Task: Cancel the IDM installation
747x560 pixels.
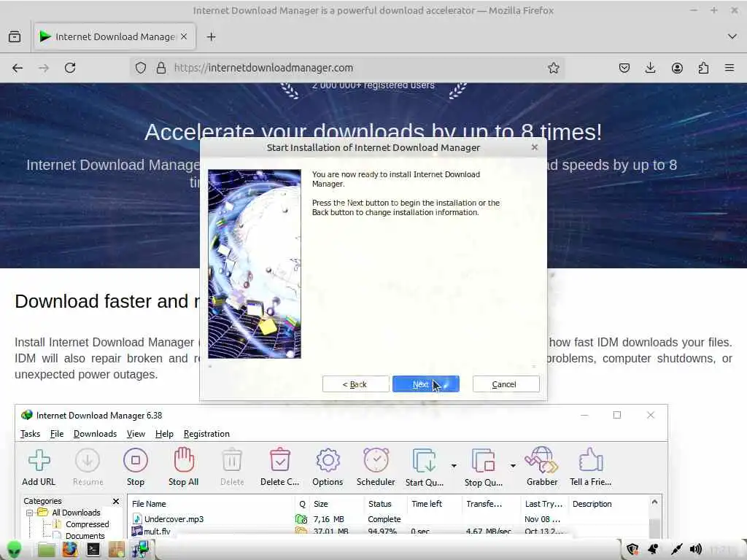Action: (506, 384)
